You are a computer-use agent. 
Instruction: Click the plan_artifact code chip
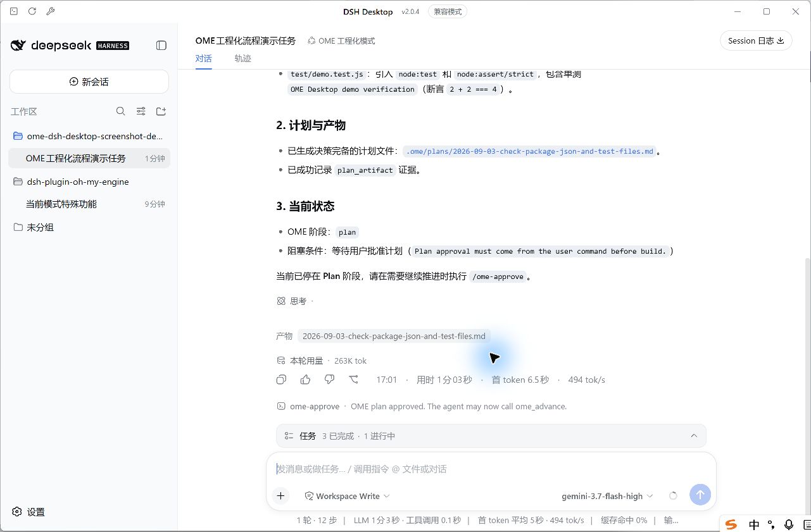[365, 170]
